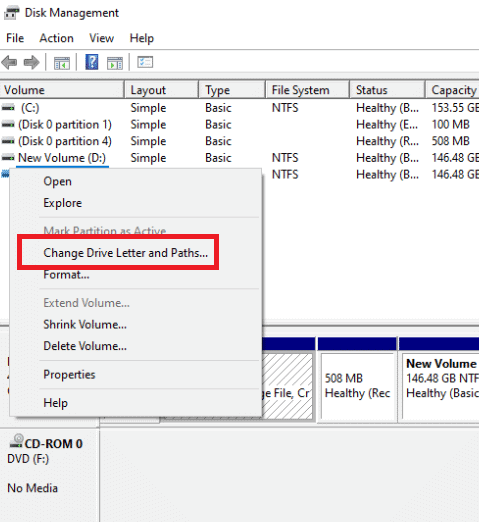The width and height of the screenshot is (479, 522).
Task: Click the Back arrow toolbar icon
Action: point(9,62)
